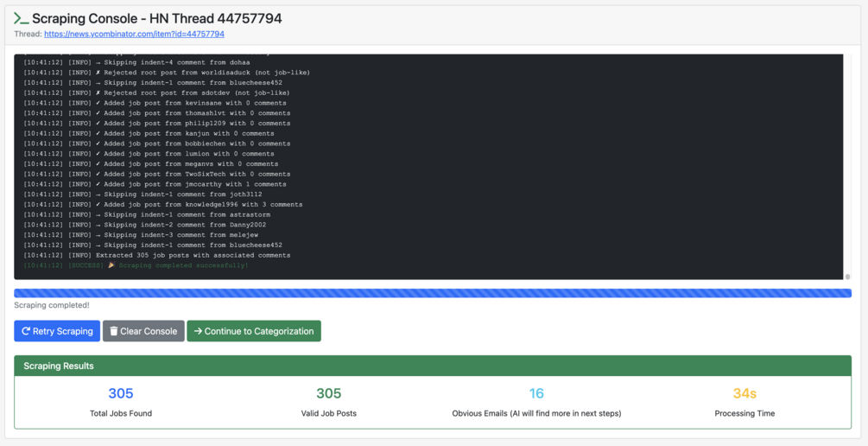
Task: Click the log line for thomashlvt job post
Action: pyautogui.click(x=156, y=113)
